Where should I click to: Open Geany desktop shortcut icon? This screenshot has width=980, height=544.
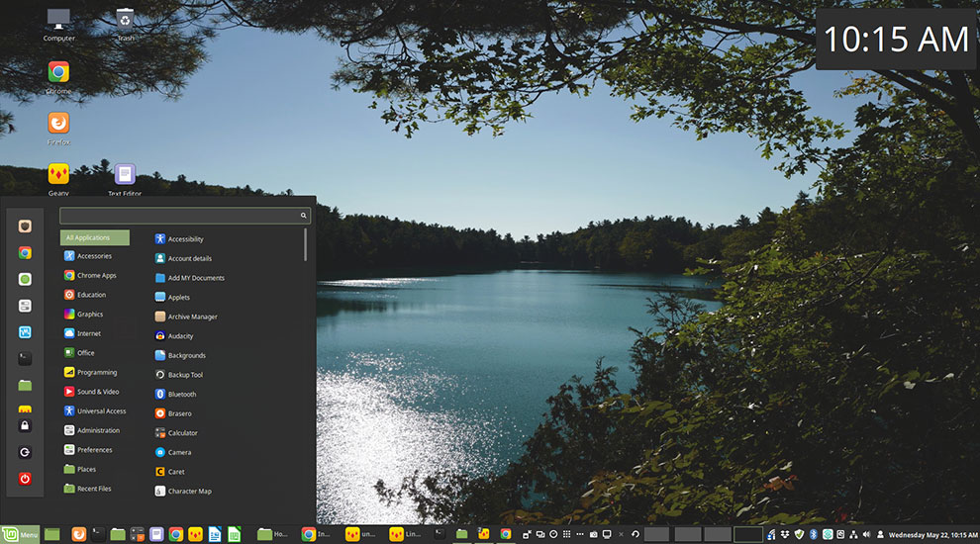(58, 174)
